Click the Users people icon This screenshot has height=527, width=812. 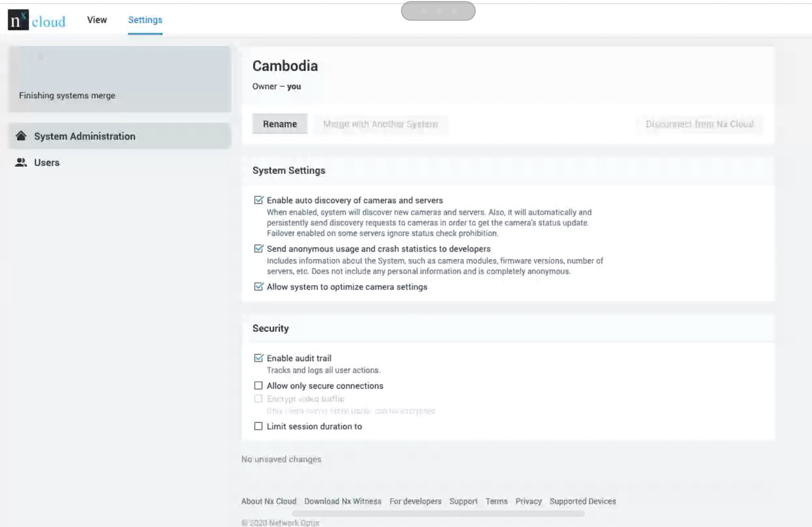tap(21, 163)
